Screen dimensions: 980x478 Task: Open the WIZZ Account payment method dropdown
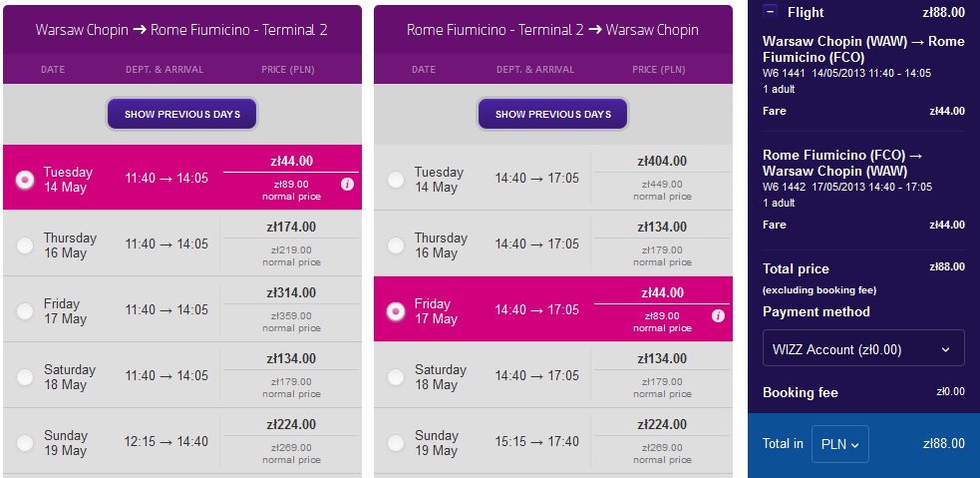(863, 349)
